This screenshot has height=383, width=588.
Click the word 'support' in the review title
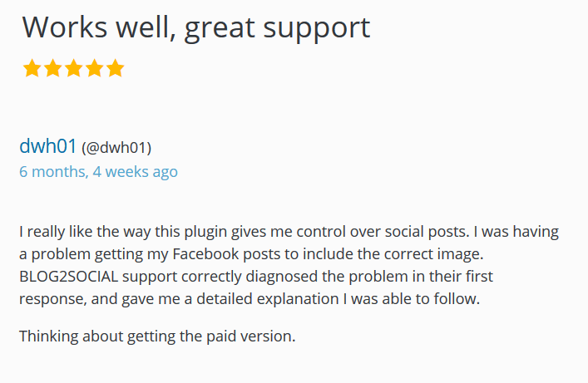click(x=317, y=28)
